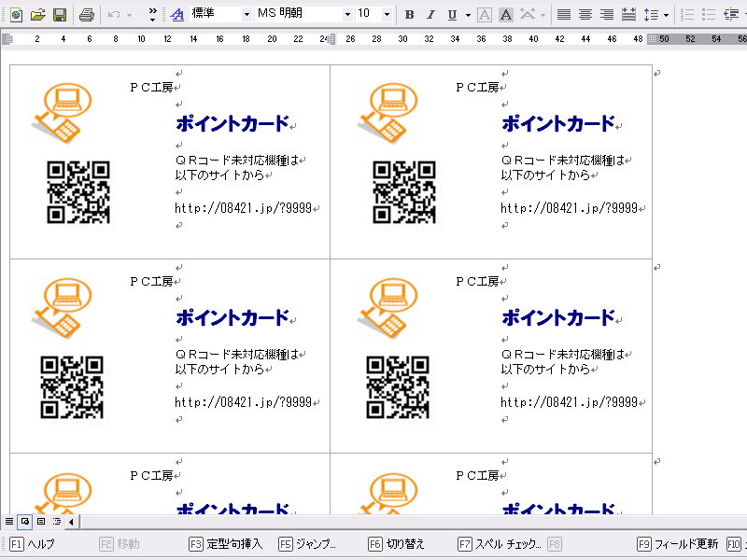Click the ruler at mark 30
747x560 pixels.
tap(402, 38)
